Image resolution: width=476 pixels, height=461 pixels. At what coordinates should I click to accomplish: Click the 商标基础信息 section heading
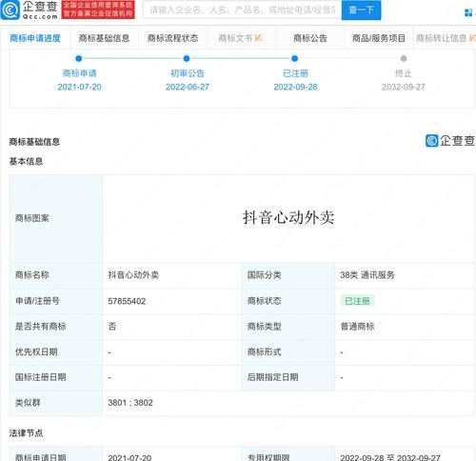pos(34,142)
